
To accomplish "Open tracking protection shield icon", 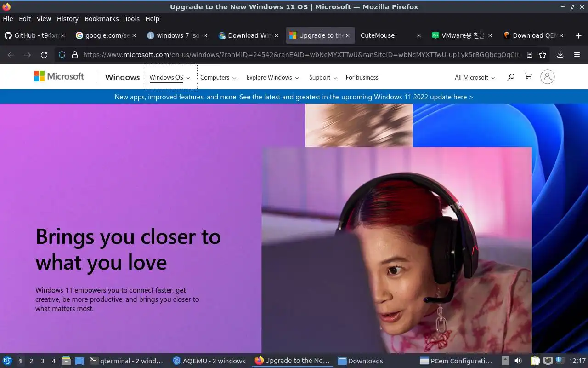I will pos(62,55).
